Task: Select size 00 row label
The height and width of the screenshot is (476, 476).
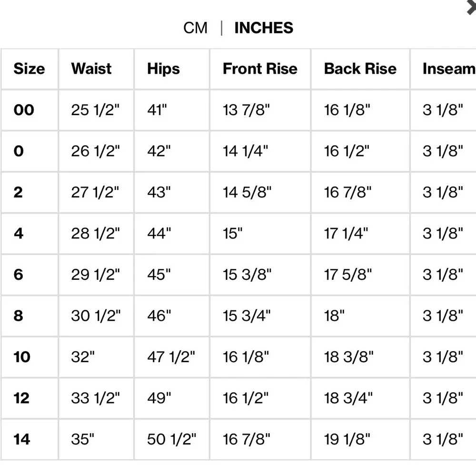Action: click(x=24, y=110)
